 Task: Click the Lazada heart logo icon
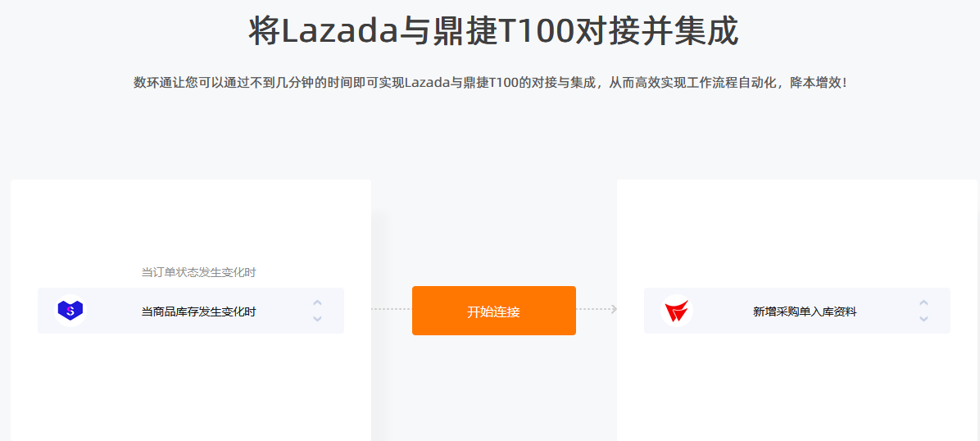70,311
